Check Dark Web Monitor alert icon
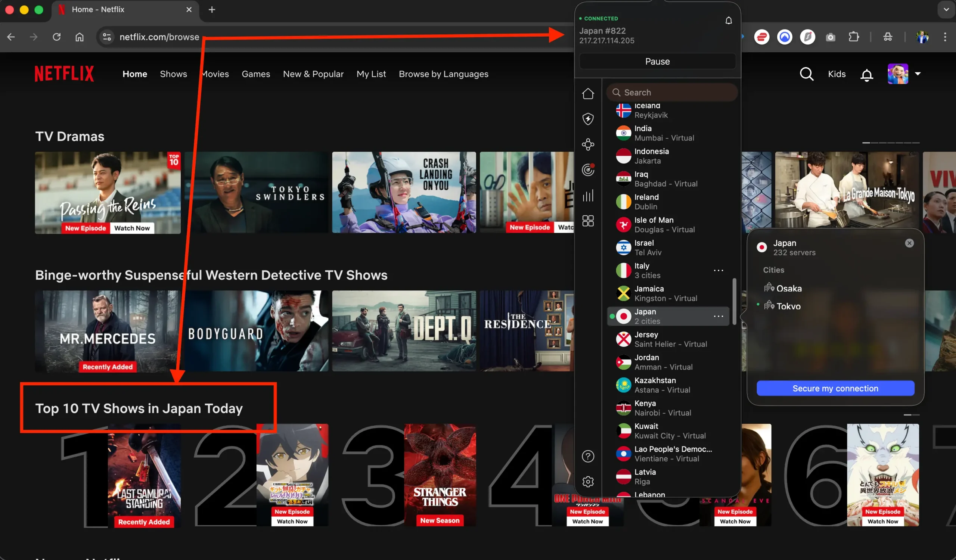 (x=588, y=169)
